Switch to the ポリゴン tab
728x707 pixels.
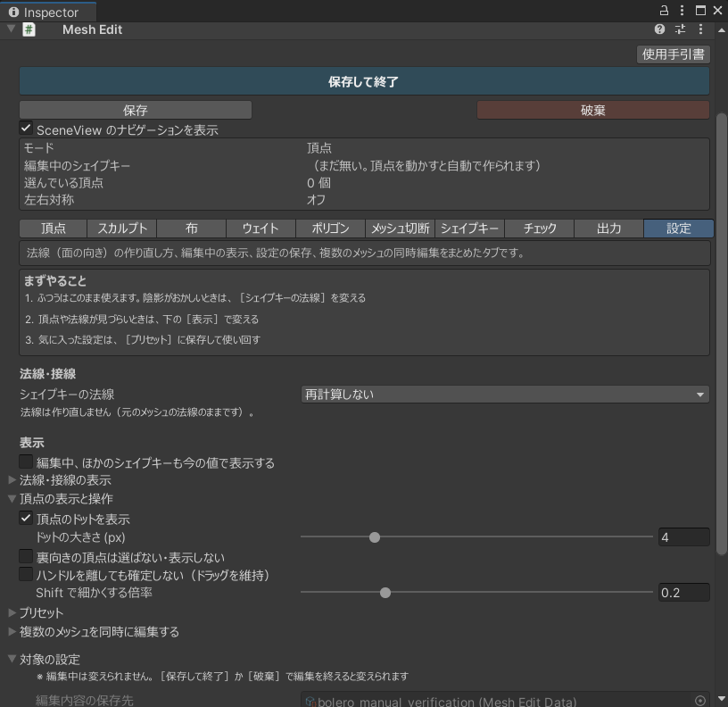click(x=331, y=229)
